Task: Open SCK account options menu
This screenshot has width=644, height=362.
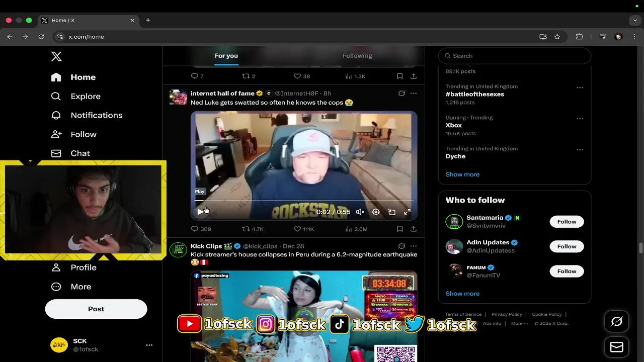Action: pyautogui.click(x=149, y=345)
